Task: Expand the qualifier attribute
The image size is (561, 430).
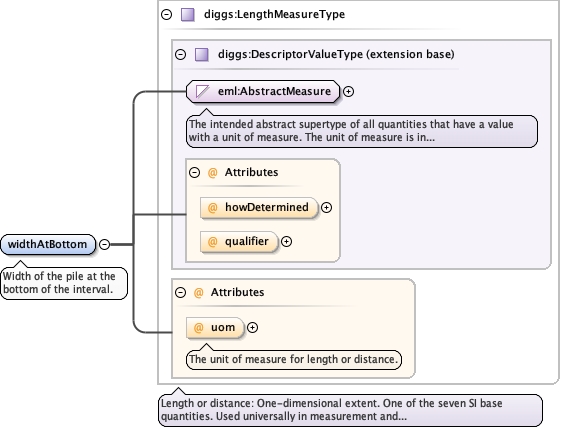Action: click(286, 242)
